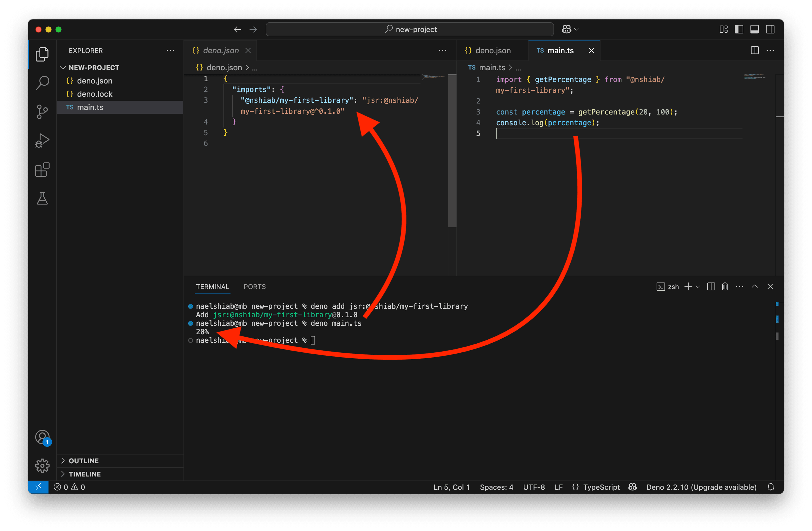Toggle the primary side bar
This screenshot has height=531, width=812.
739,29
